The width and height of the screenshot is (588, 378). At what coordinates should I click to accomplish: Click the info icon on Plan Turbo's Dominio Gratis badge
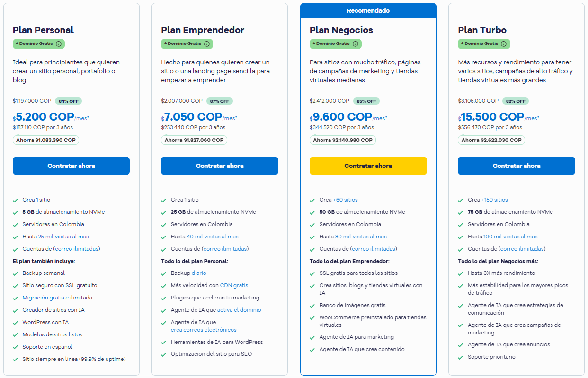coord(504,44)
